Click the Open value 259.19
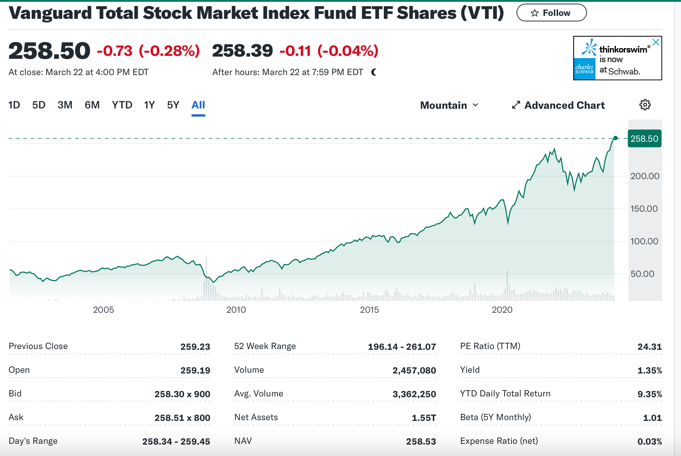Viewport: 681px width, 456px height. (195, 370)
